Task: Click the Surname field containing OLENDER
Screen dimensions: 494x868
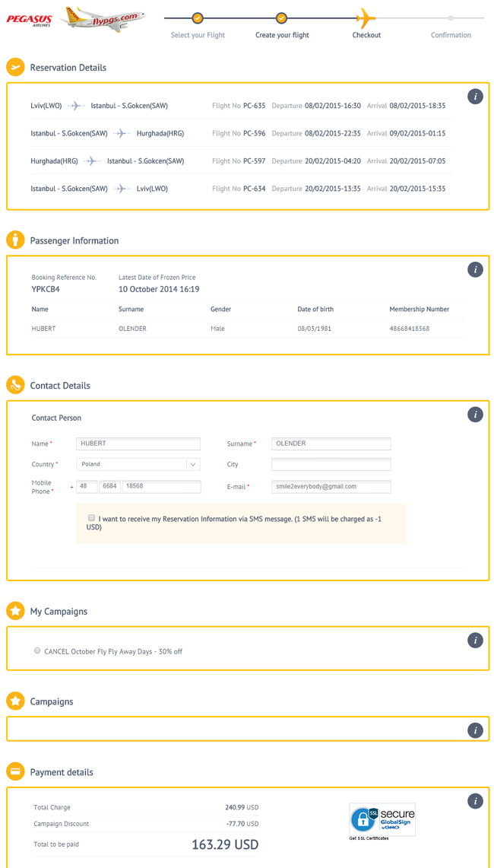Action: (331, 444)
